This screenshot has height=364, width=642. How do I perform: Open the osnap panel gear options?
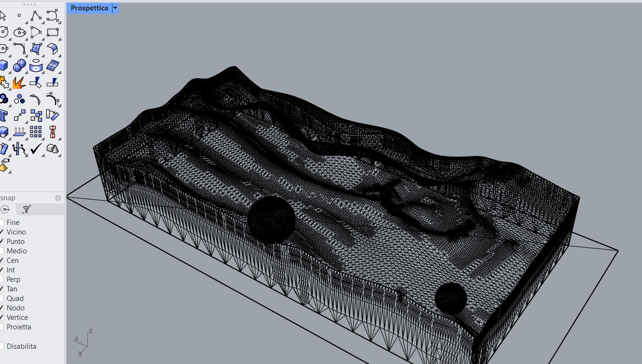point(58,198)
